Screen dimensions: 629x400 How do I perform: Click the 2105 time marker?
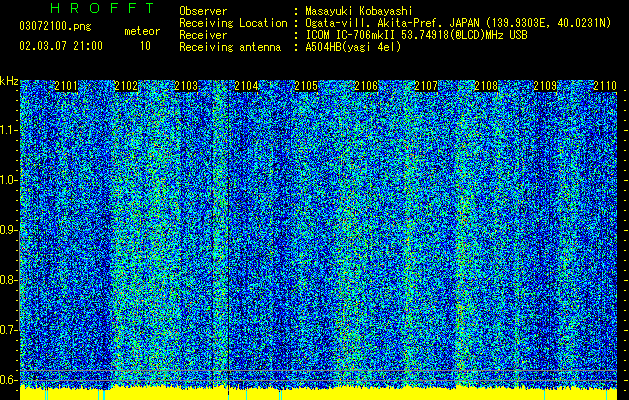(306, 86)
